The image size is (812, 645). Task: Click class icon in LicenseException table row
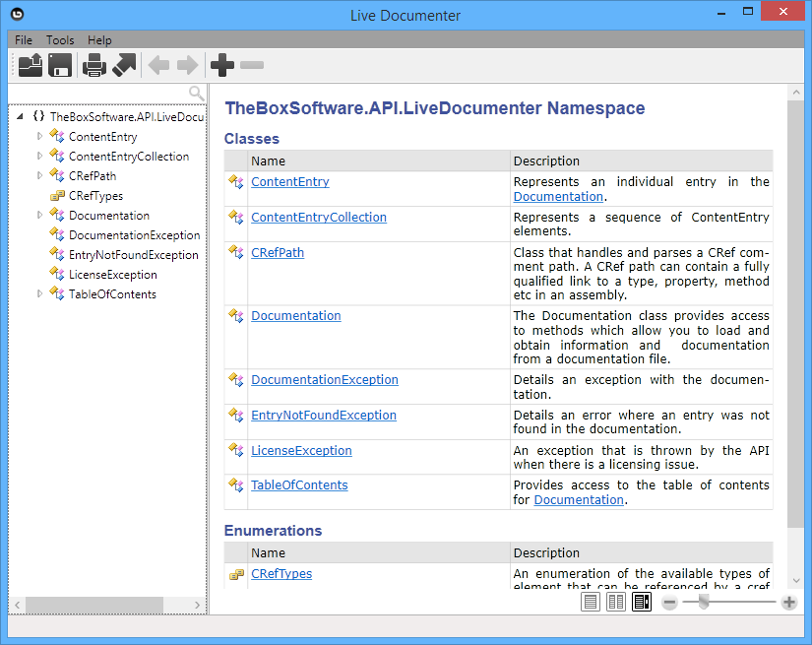point(236,451)
